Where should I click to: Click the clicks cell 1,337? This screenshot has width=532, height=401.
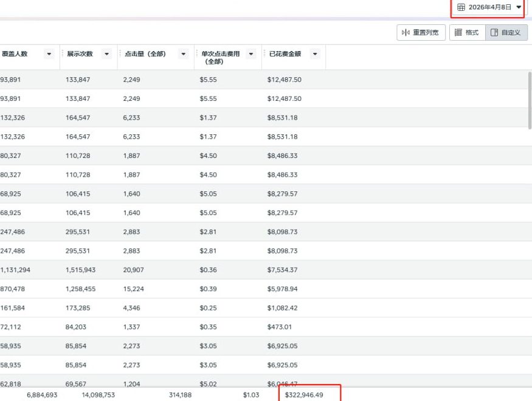pos(131,327)
